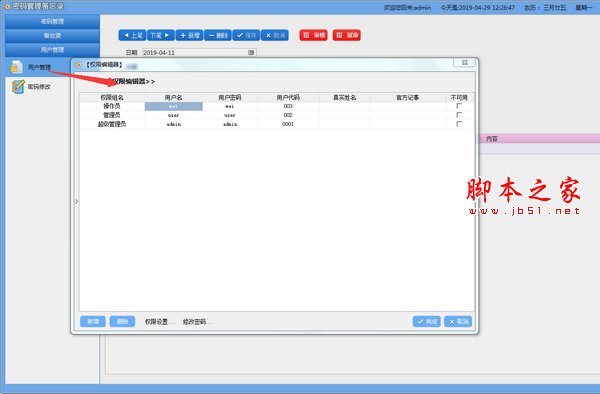Select the password cell in 超级管理员 row
This screenshot has width=600, height=394.
pyautogui.click(x=230, y=124)
